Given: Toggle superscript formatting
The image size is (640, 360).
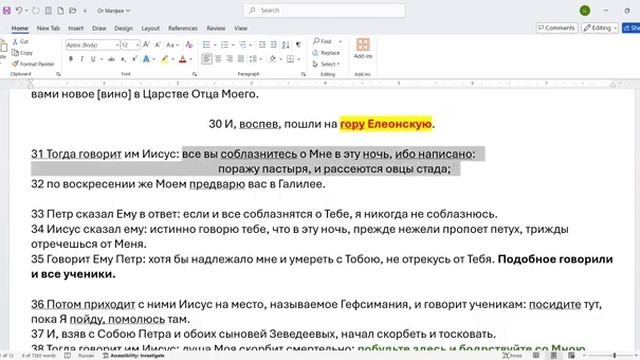Looking at the screenshot, I should click(x=134, y=59).
